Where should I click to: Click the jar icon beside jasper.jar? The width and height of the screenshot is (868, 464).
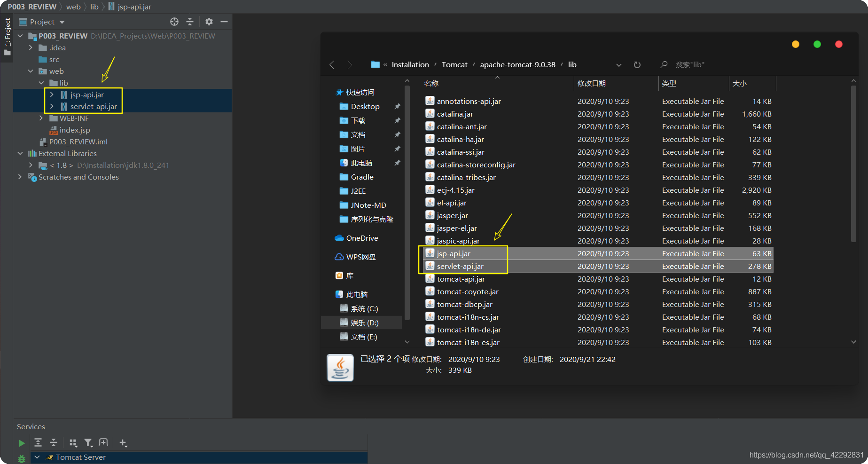click(430, 215)
